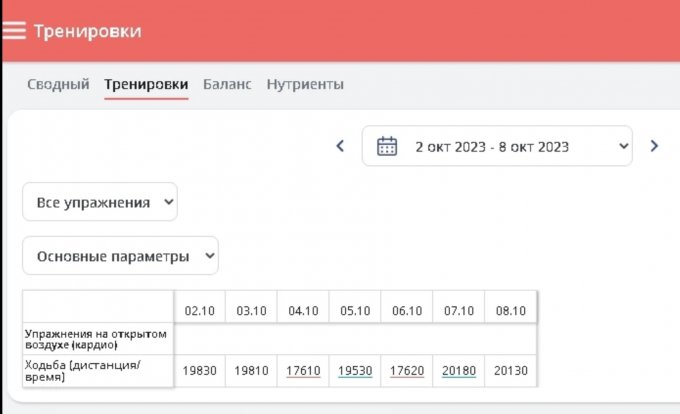This screenshot has width=680, height=414.
Task: Click the underlined value 17610 for 04.10
Action: (303, 371)
